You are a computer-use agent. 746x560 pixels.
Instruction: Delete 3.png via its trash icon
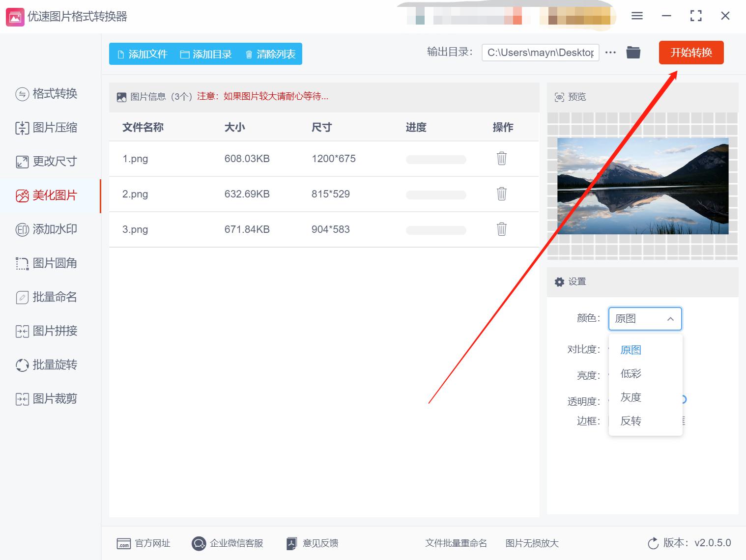tap(501, 229)
